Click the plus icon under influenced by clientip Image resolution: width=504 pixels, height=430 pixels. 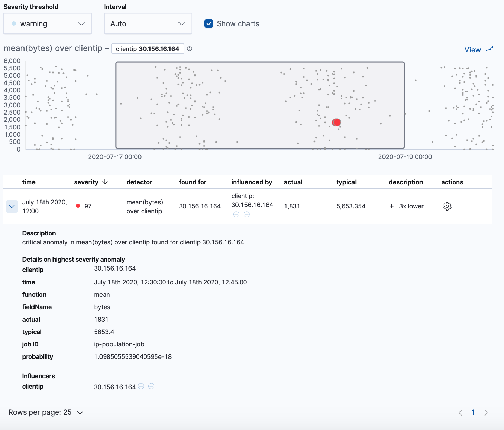point(236,214)
